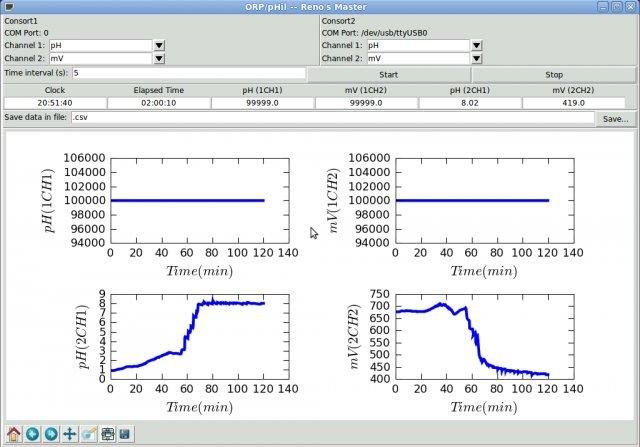Select the mV (1CH2) value 99999.0

[366, 103]
